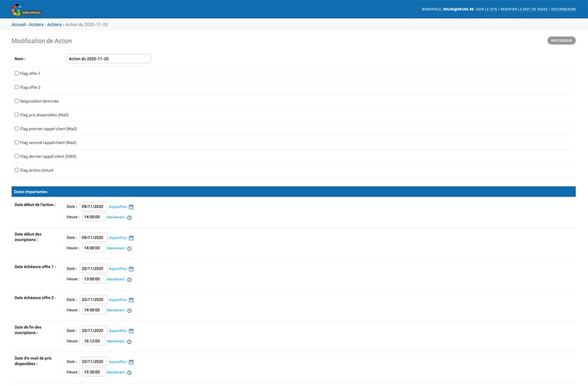The width and height of the screenshot is (588, 386).
Task: Open clock icon for Date échéance offre 1
Action: coord(129,279)
